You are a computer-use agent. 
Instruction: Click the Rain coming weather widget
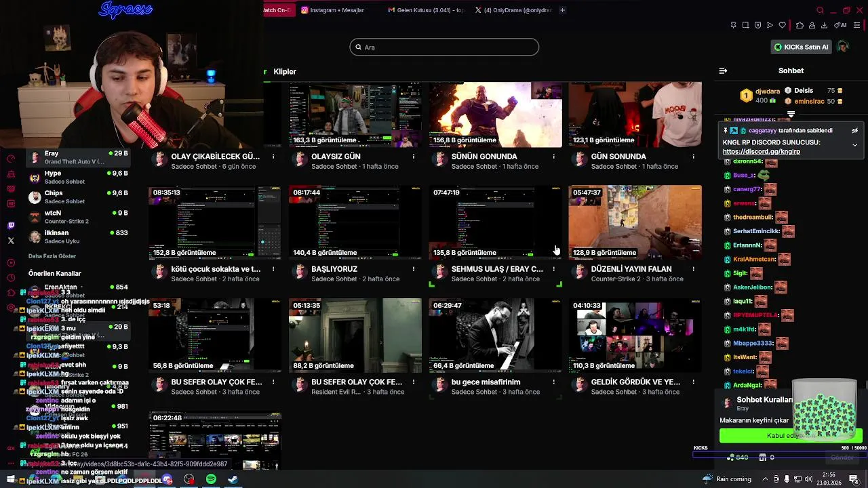click(728, 479)
